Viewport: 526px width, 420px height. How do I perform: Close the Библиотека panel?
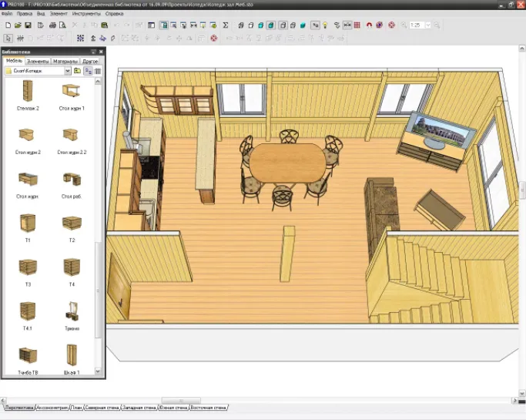click(101, 52)
